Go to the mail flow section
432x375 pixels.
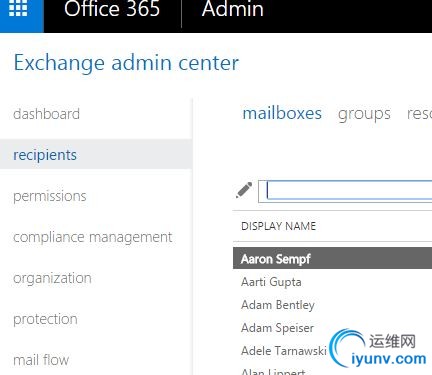[x=41, y=360]
